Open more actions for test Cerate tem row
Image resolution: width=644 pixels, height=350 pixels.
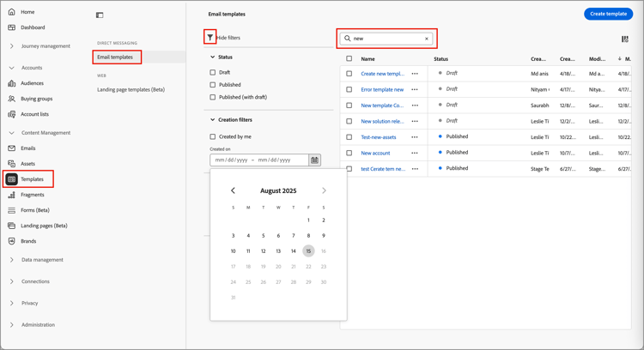[415, 169]
